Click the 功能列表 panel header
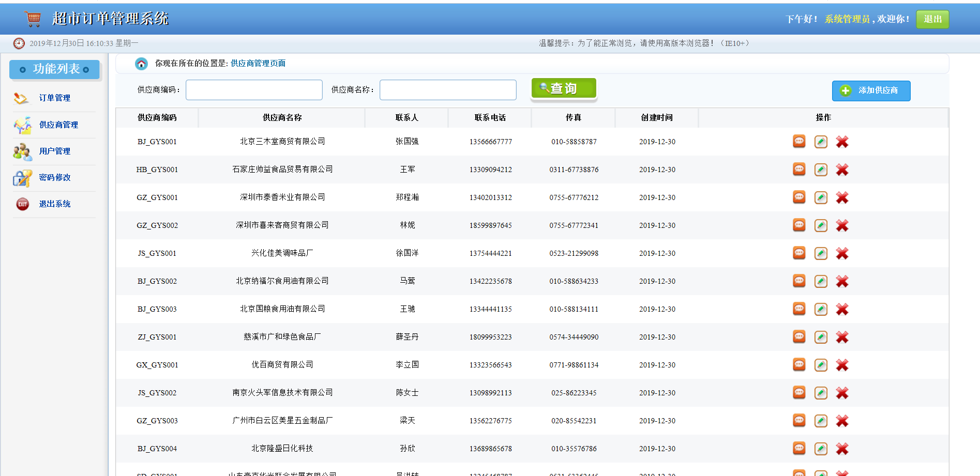 [54, 69]
